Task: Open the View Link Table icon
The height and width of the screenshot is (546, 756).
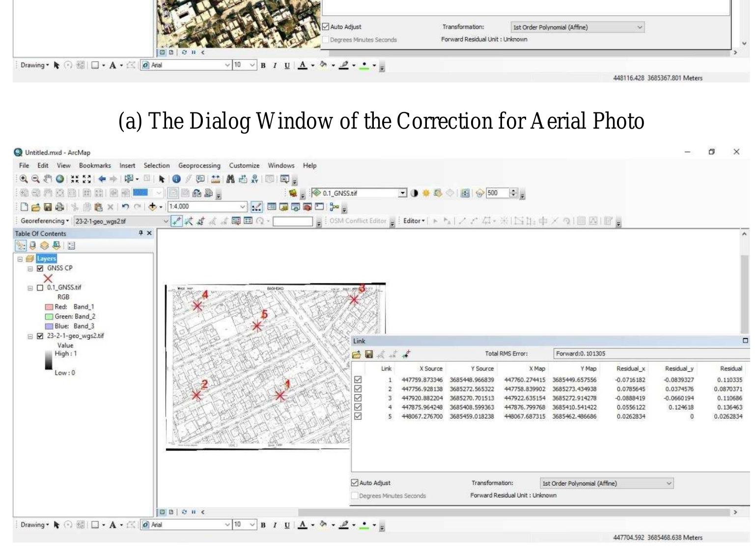Action: click(248, 221)
